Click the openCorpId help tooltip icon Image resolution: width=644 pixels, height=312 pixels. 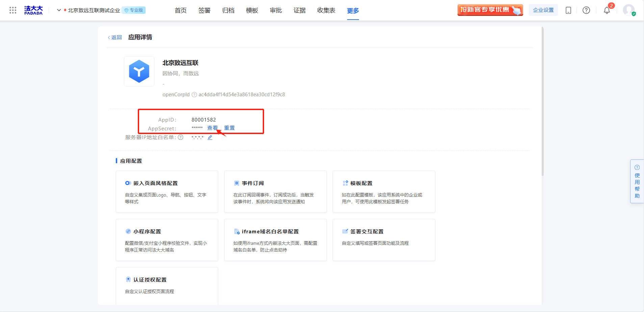click(194, 95)
